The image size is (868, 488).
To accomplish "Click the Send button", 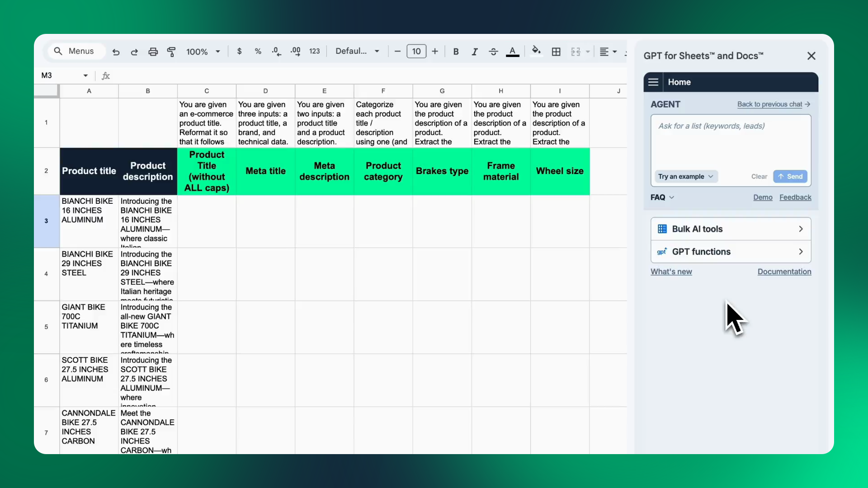I will point(790,177).
